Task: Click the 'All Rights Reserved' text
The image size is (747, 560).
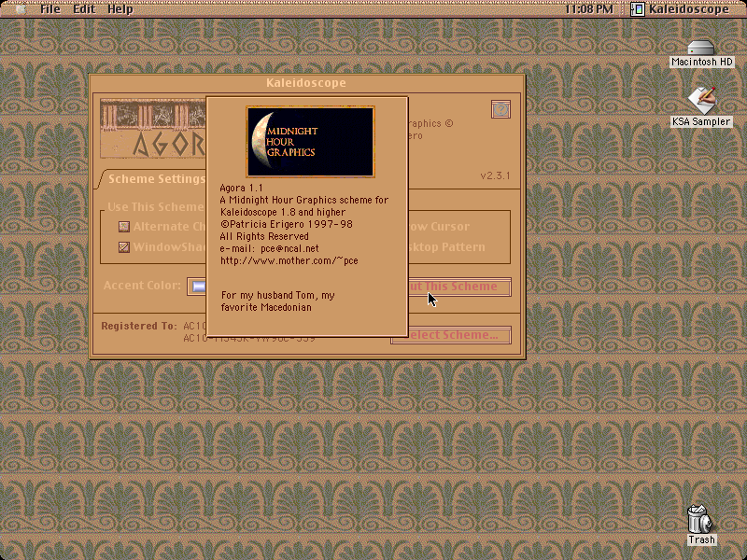Action: 264,237
